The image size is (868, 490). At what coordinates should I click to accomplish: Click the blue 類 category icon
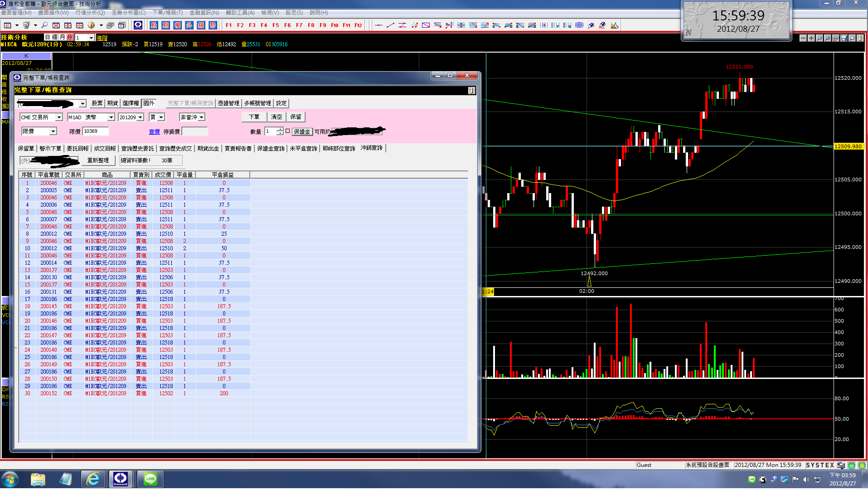tap(201, 25)
